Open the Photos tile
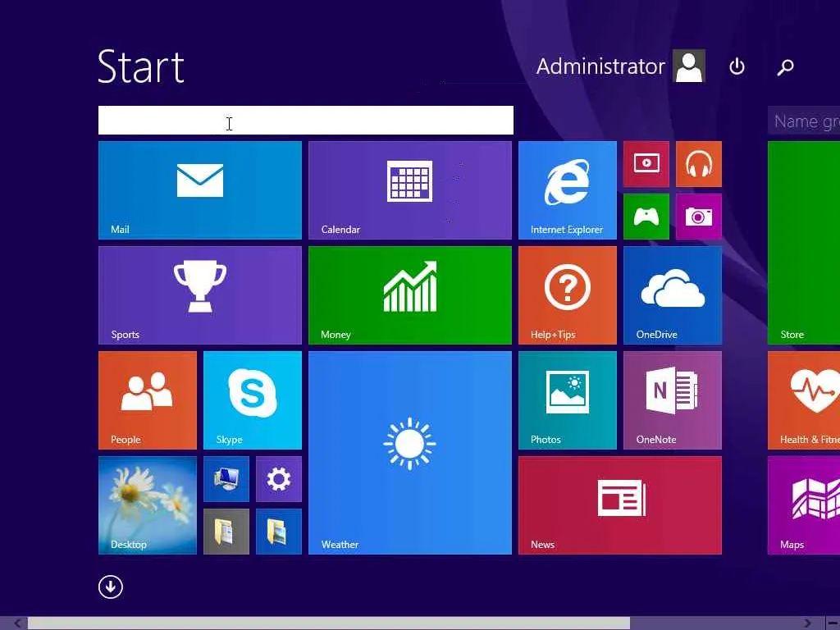Screen dimensions: 840x630 point(568,400)
